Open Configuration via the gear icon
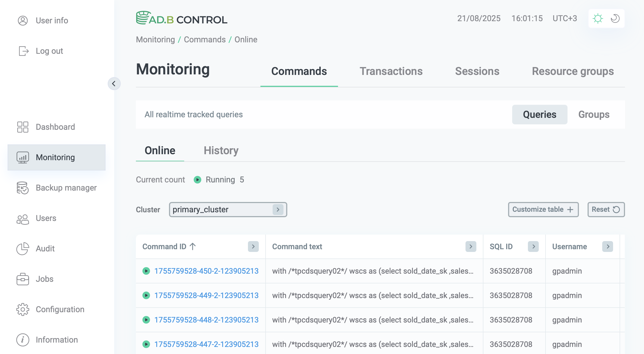 pyautogui.click(x=23, y=309)
